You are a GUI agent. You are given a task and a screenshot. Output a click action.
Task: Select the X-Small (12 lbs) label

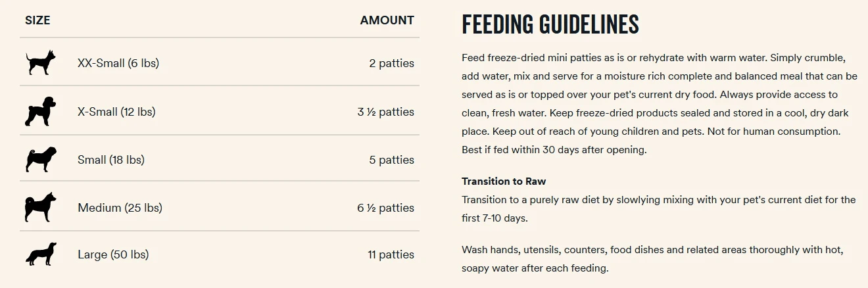point(116,112)
